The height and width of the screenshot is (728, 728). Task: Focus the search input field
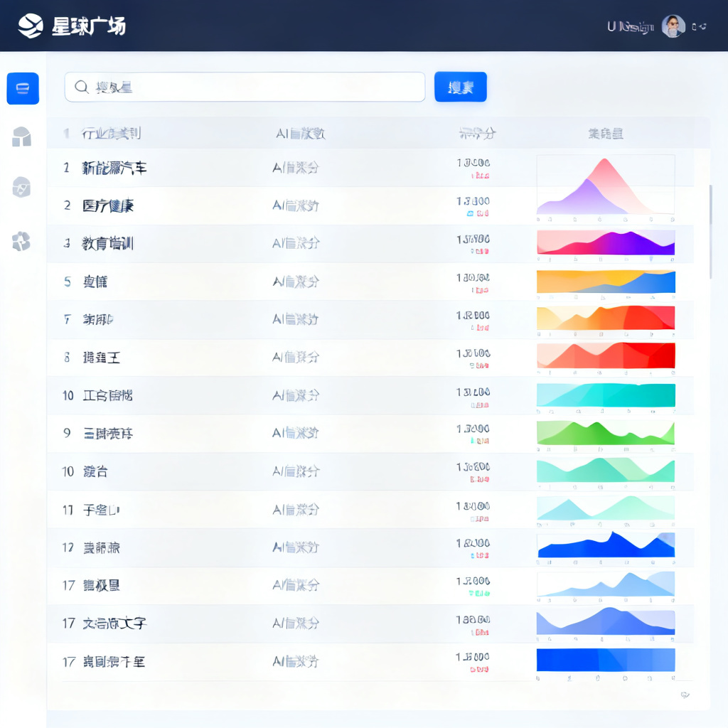tap(245, 87)
